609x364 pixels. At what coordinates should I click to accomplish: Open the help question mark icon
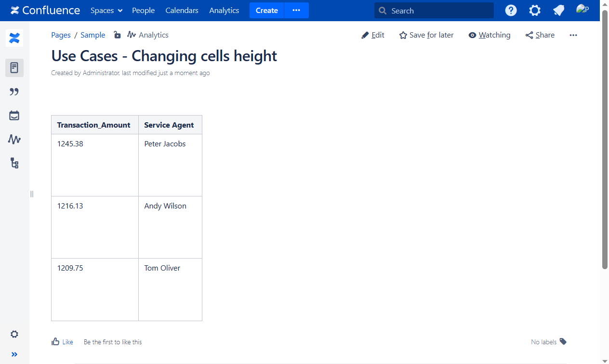511,11
